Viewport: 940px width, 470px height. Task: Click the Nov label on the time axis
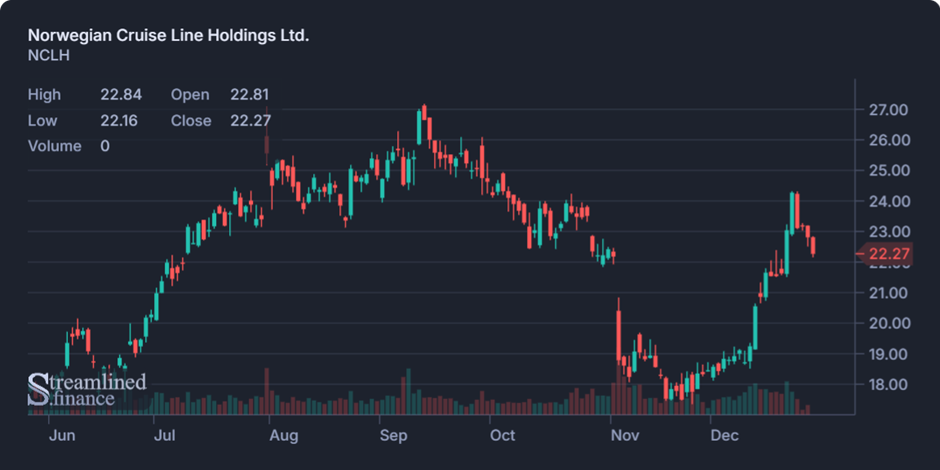tap(625, 435)
